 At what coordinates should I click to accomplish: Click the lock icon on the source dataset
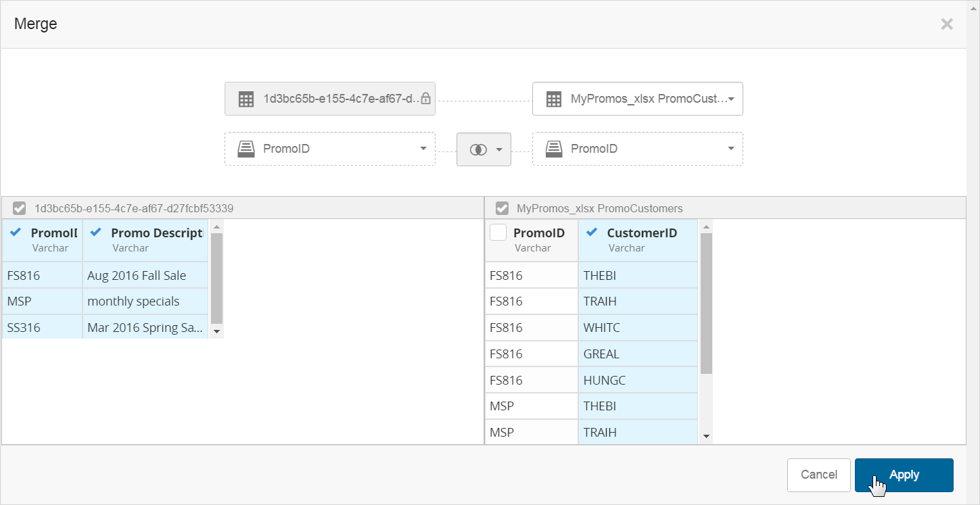[425, 99]
